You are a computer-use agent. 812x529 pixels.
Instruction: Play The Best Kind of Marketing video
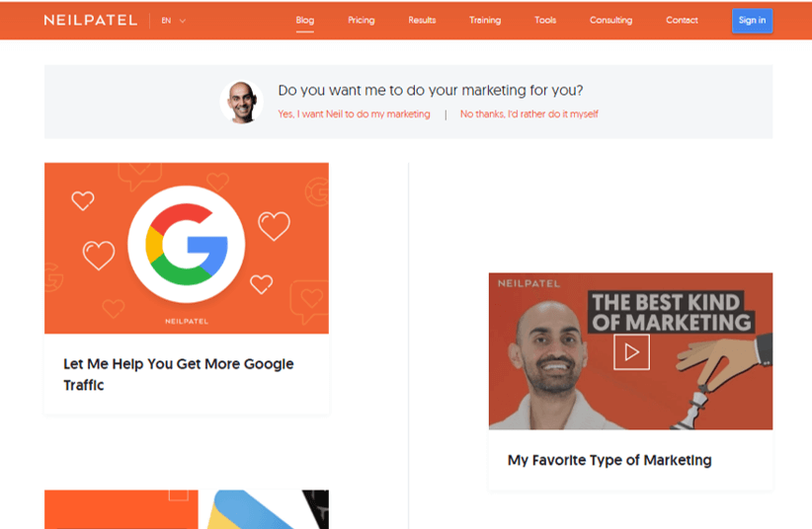click(631, 352)
